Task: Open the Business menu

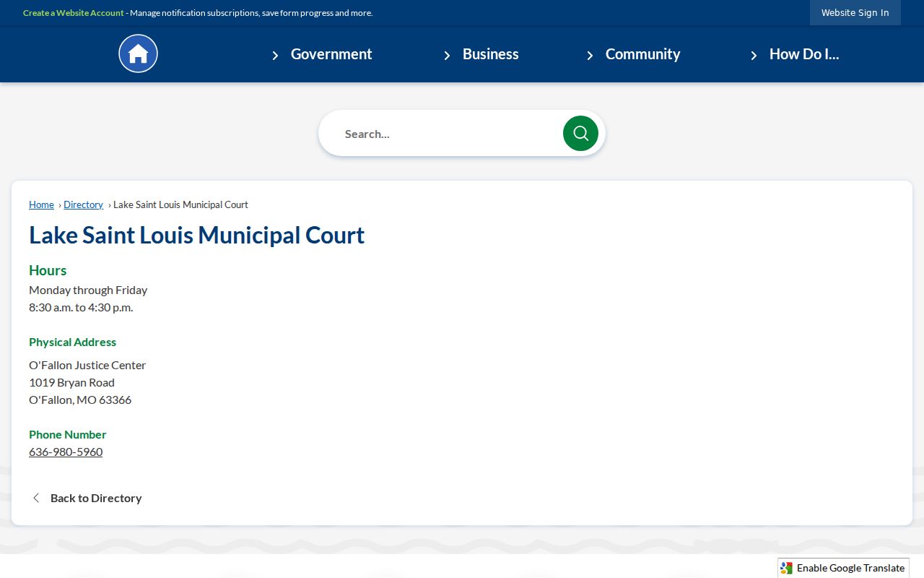Action: [490, 54]
